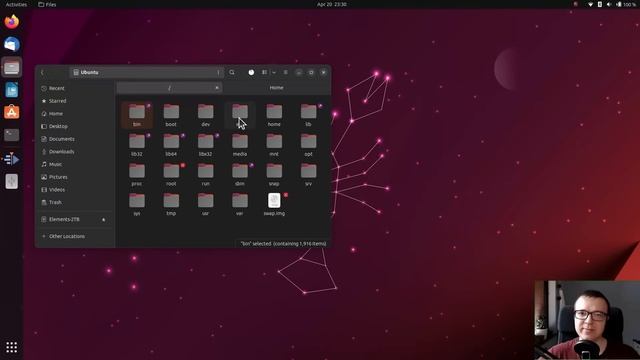
Task: Expand the view options dropdown arrow
Action: coord(274,72)
